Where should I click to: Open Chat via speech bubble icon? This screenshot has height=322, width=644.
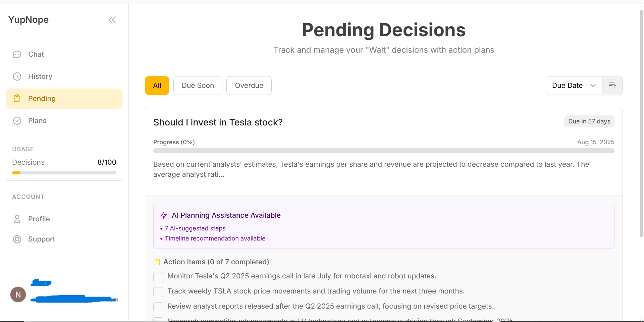point(17,54)
